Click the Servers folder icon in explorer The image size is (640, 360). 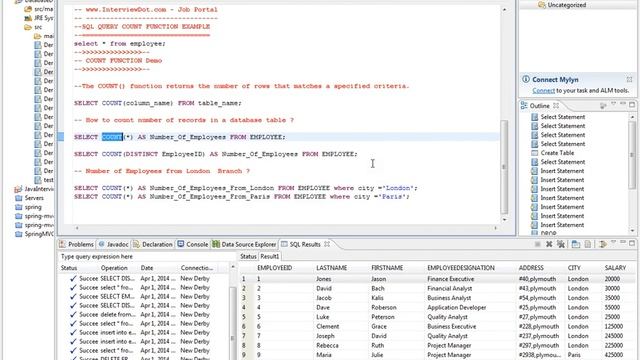click(18, 198)
